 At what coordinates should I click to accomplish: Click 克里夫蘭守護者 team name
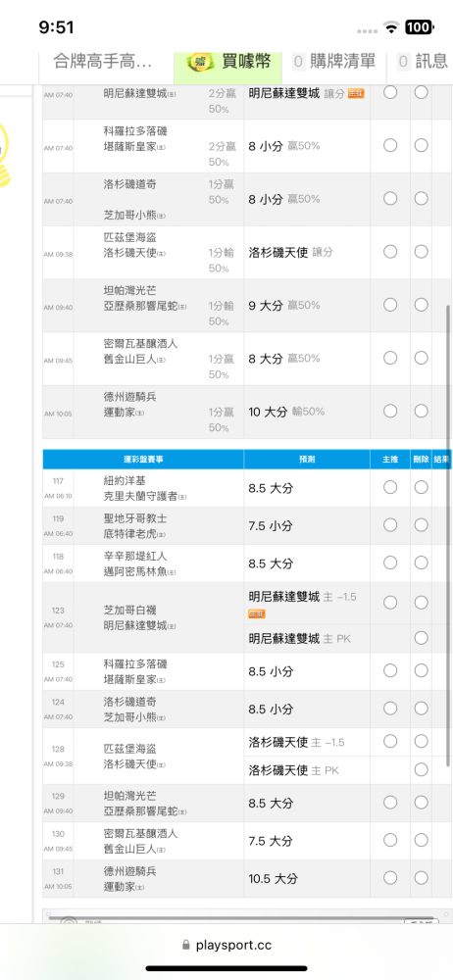coord(139,496)
